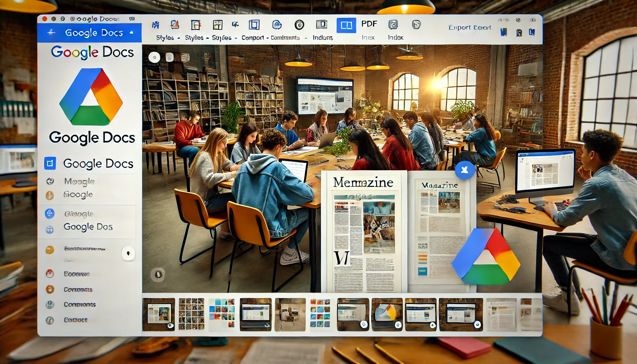Click the Export text button at top right

tap(470, 27)
